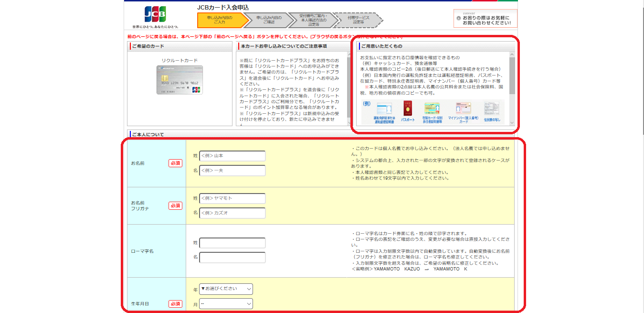Click the お名前フリガナ row 必須 badge
The height and width of the screenshot is (313, 644).
point(175,205)
